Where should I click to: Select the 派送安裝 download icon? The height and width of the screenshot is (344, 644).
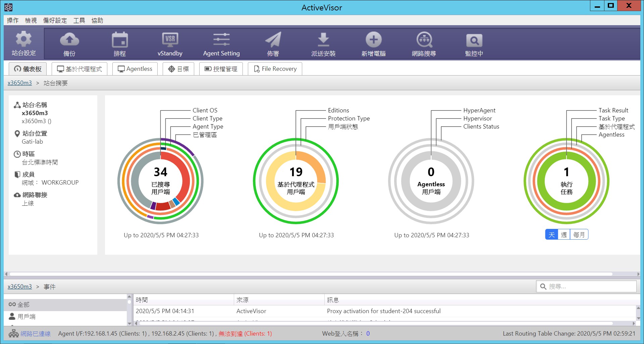click(323, 40)
